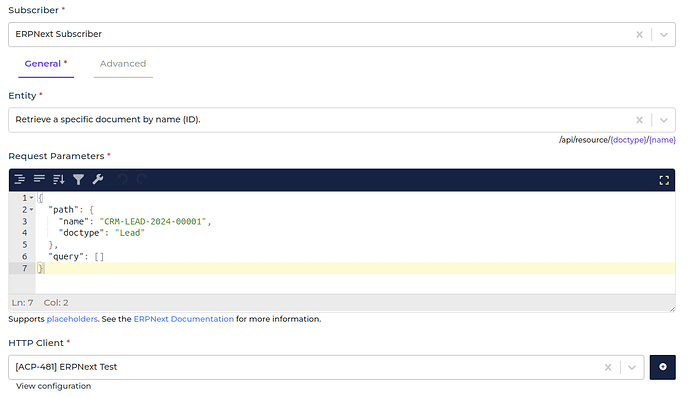This screenshot has height=397, width=690.
Task: Click the resize handle of the JSON editor
Action: [x=672, y=309]
